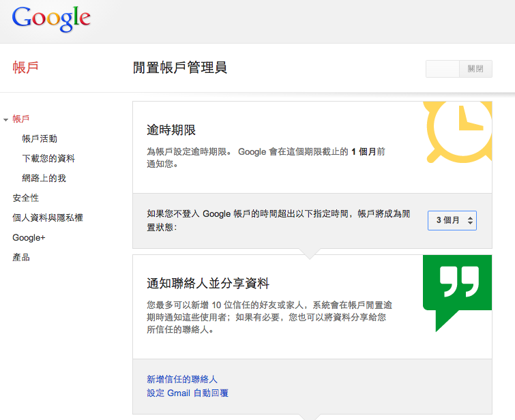The image size is (515, 420).
Task: Open Google+ settings in sidebar
Action: click(x=29, y=238)
